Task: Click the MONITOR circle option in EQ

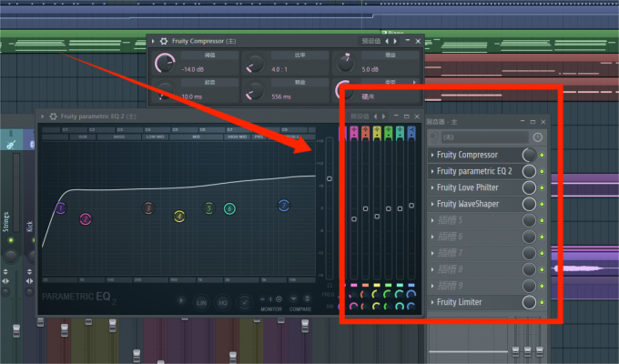Action: pos(279,299)
